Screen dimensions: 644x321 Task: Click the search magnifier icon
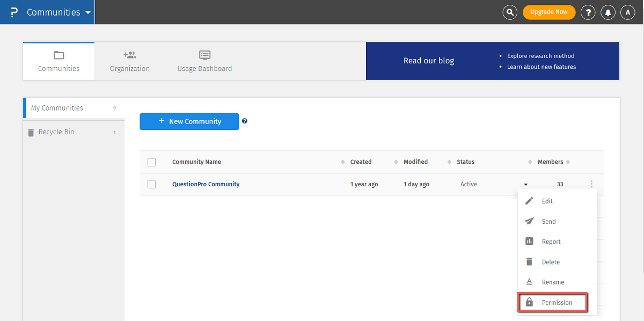(509, 12)
